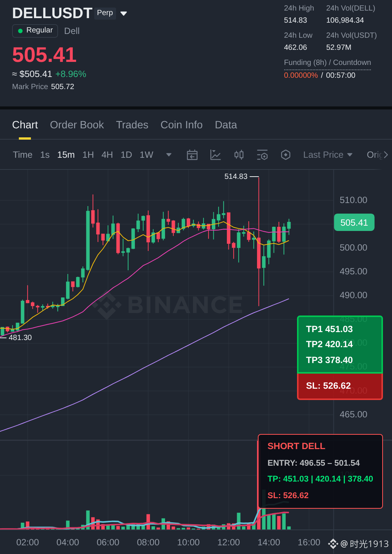Select the candlestick chart style icon
Screen dimensions: 392x554
pyautogui.click(x=239, y=155)
